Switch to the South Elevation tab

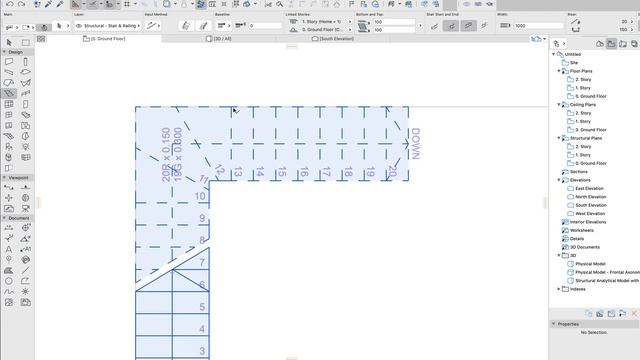pyautogui.click(x=333, y=39)
